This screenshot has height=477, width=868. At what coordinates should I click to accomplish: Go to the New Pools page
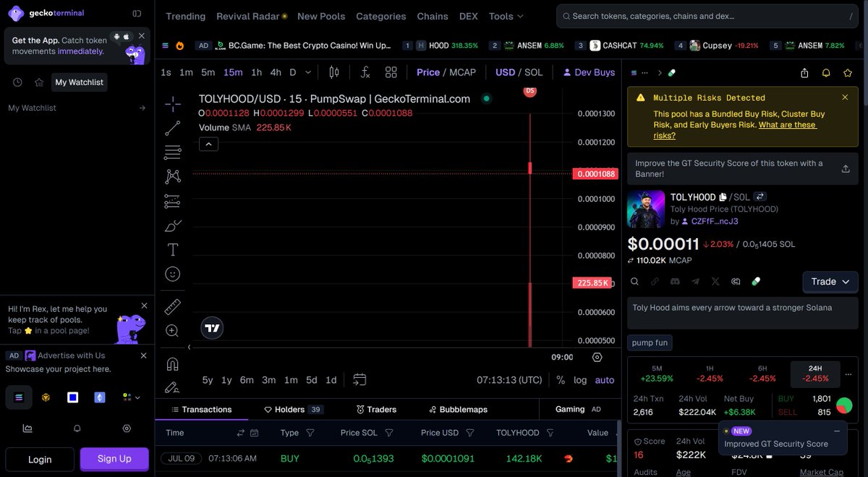coord(321,16)
